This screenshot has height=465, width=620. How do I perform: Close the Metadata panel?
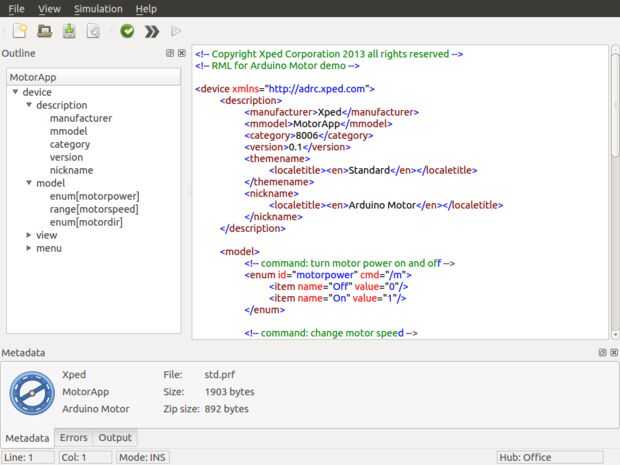[x=614, y=352]
